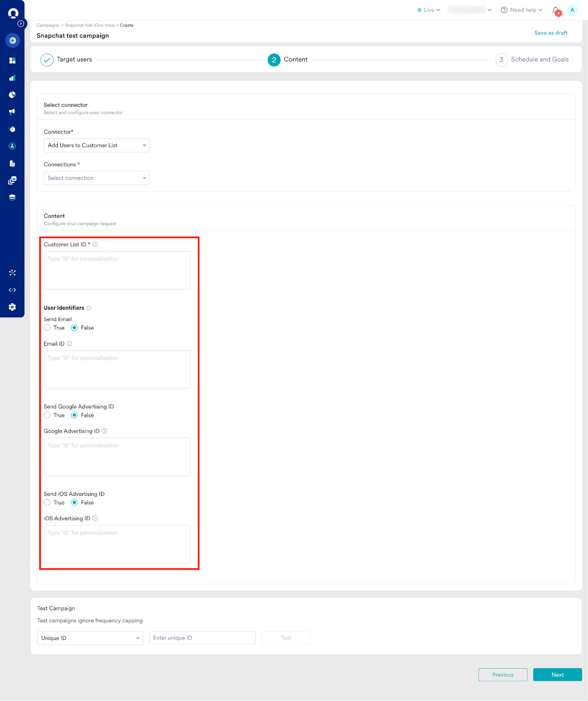Click the step 3 number circle
The width and height of the screenshot is (588, 701).
[501, 60]
